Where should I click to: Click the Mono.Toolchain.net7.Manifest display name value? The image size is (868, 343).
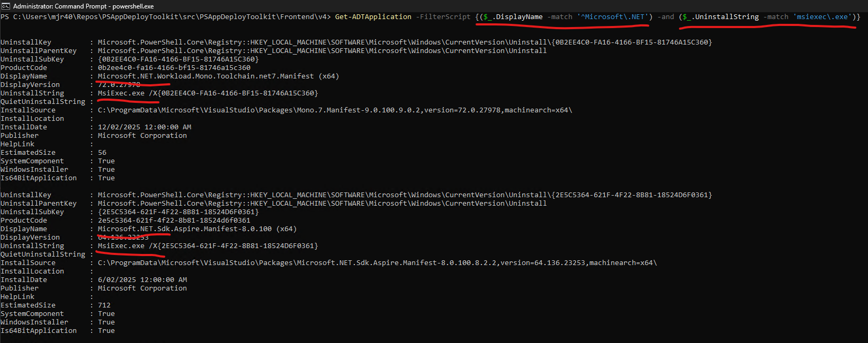click(218, 76)
